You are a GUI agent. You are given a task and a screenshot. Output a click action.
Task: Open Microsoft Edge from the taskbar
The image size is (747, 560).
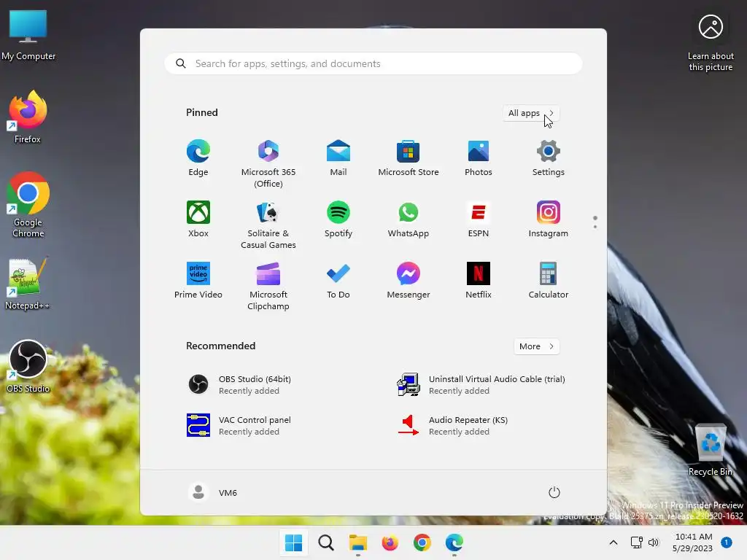click(454, 542)
